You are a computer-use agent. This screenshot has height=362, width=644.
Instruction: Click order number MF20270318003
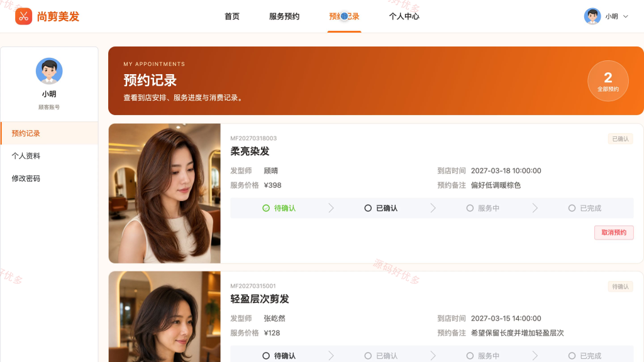253,138
